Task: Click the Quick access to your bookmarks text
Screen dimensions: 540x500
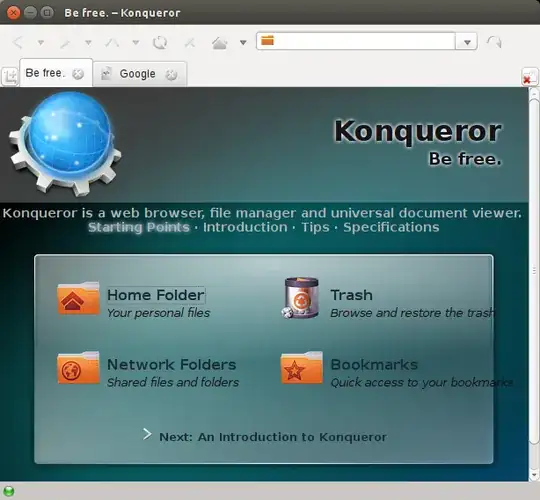Action: pyautogui.click(x=422, y=382)
